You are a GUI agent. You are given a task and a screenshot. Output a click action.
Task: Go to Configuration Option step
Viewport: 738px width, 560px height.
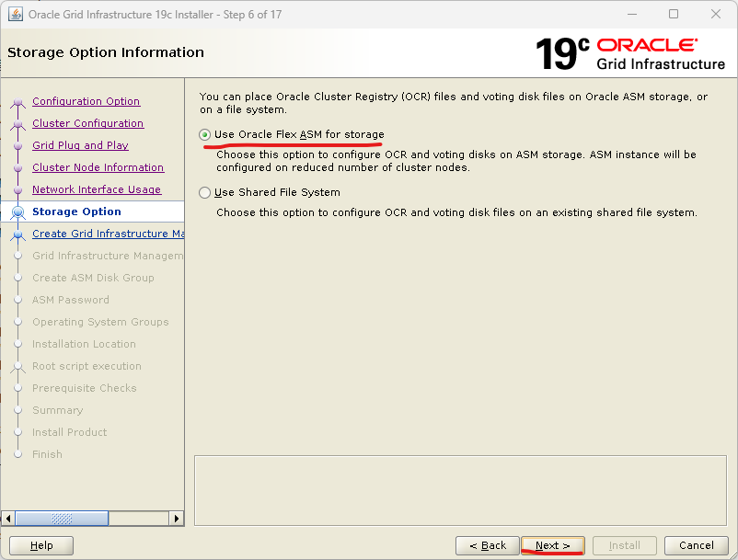point(86,101)
